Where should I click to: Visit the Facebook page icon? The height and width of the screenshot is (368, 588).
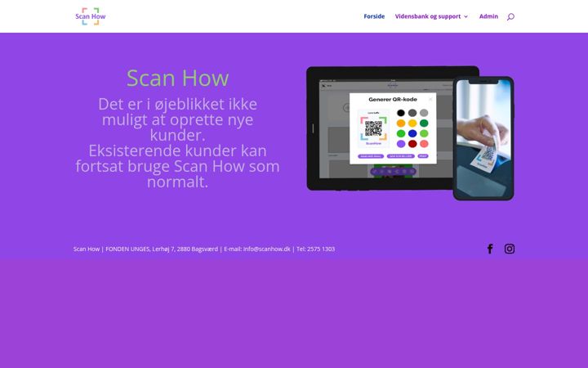coord(490,249)
